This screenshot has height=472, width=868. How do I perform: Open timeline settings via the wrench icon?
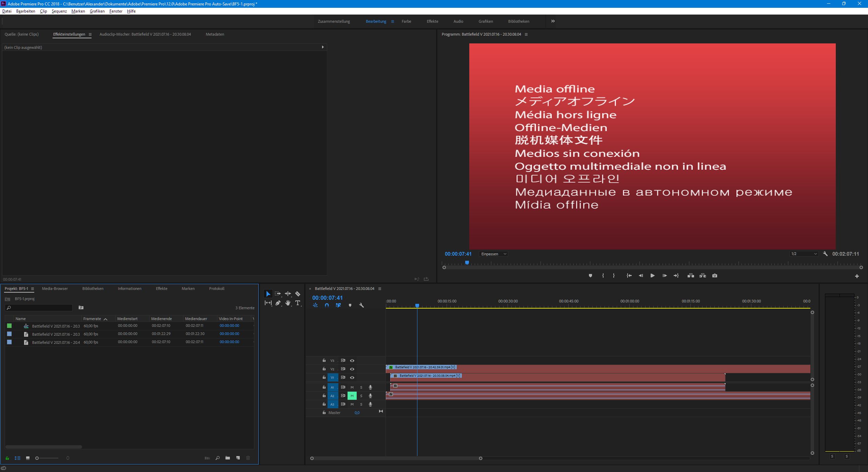point(361,306)
